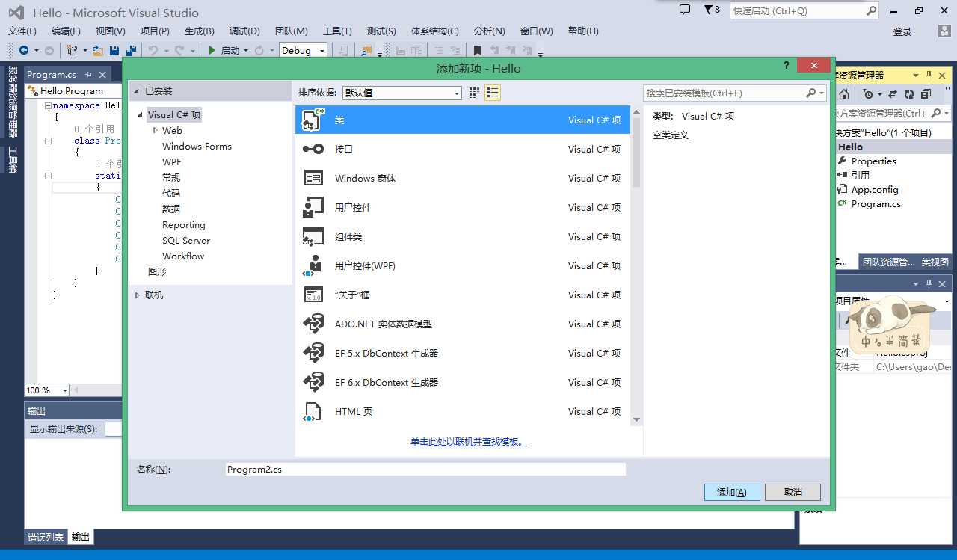The width and height of the screenshot is (957, 560).
Task: Choose the "关于"框 template
Action: (x=463, y=295)
